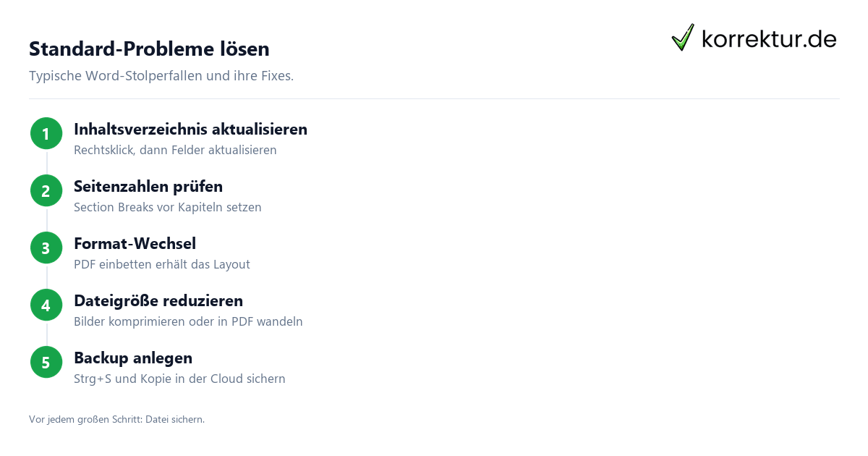Open the Seitenzahlen prüfen heading

pyautogui.click(x=148, y=187)
